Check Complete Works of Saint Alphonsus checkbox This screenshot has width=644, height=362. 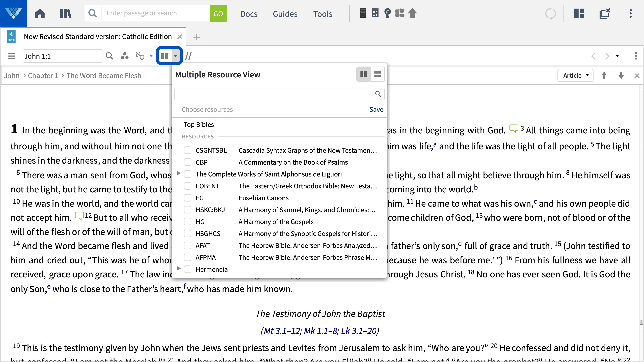pos(187,174)
